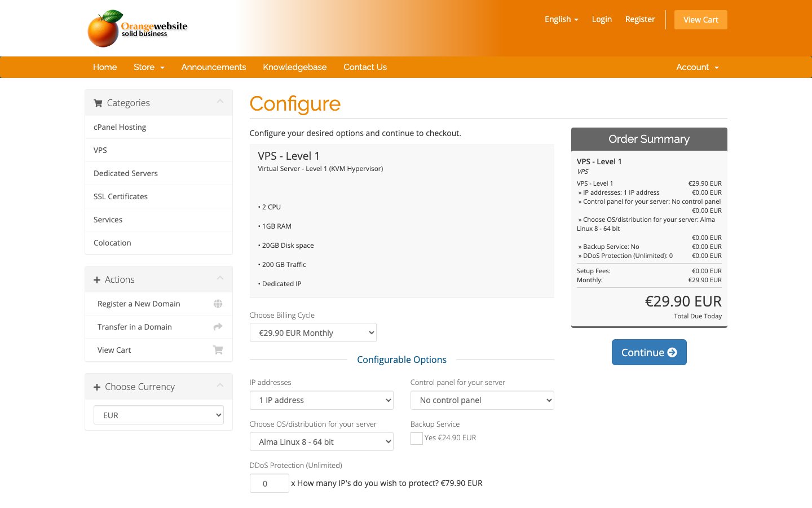Screen dimensions: 812x508
Task: Open the English language dropdown
Action: [561, 19]
